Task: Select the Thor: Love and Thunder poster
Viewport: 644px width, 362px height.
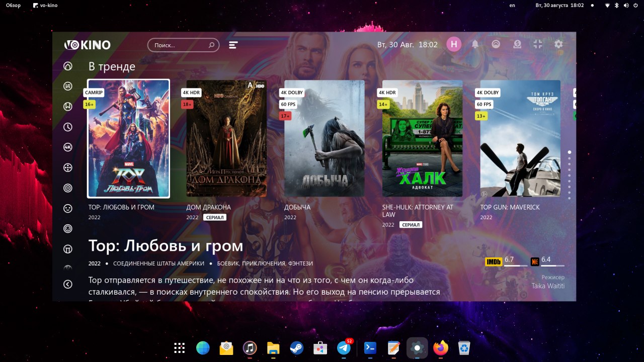Action: click(128, 138)
